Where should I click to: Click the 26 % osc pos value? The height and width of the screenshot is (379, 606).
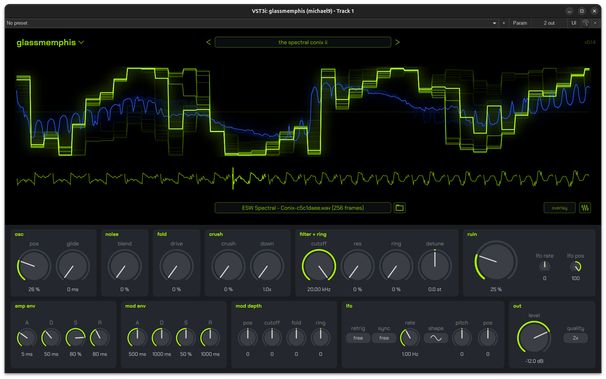(x=34, y=289)
